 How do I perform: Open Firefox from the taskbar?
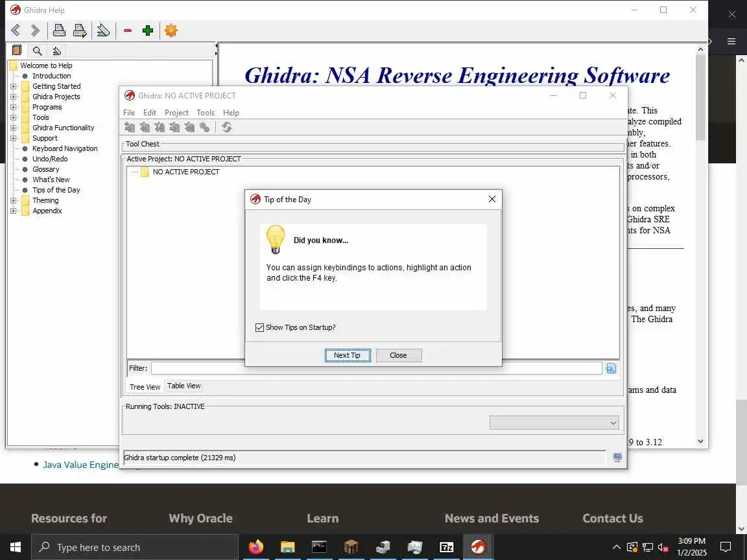[256, 547]
